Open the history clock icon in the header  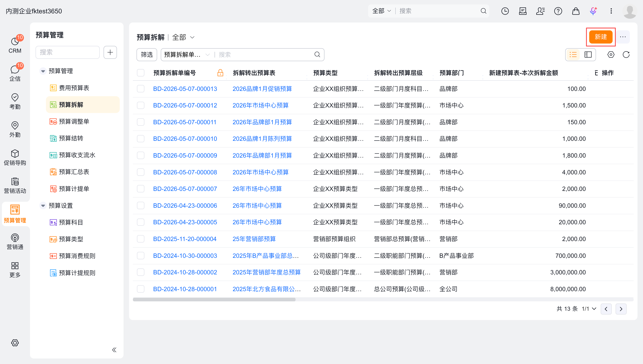(505, 11)
